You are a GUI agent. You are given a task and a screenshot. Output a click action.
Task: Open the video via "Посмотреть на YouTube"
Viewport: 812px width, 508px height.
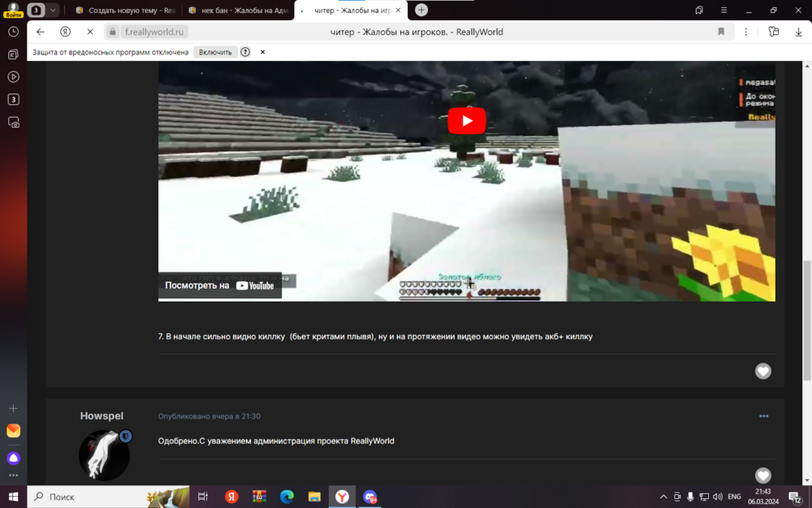[x=219, y=285]
